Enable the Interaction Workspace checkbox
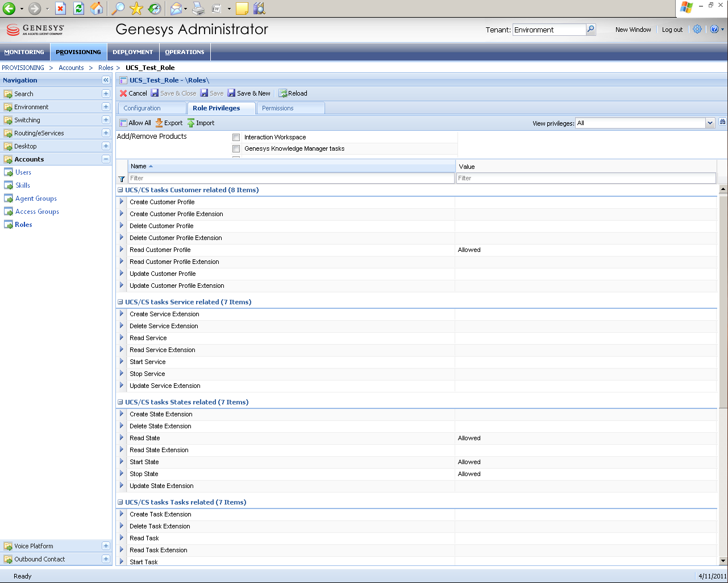The width and height of the screenshot is (728, 583). 236,138
